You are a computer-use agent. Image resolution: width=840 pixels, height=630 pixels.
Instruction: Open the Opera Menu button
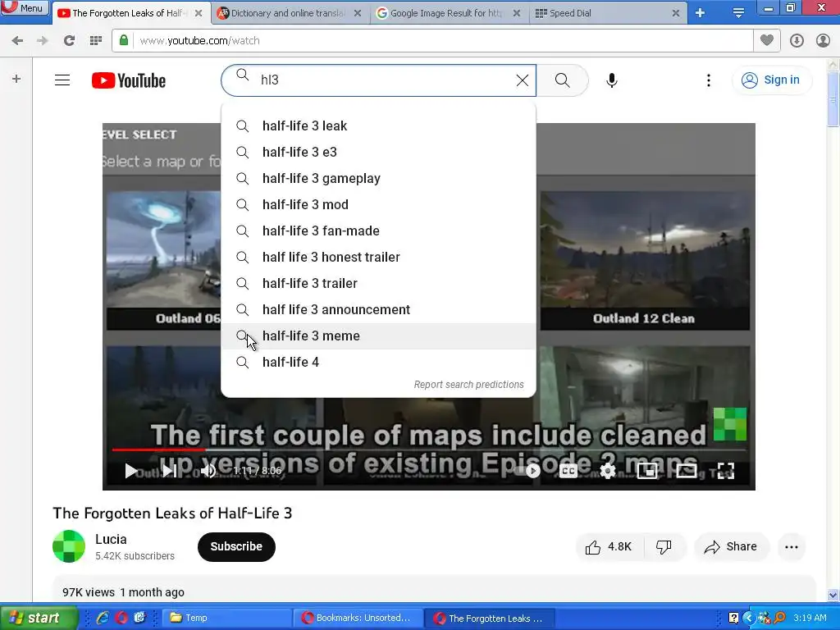(x=25, y=7)
